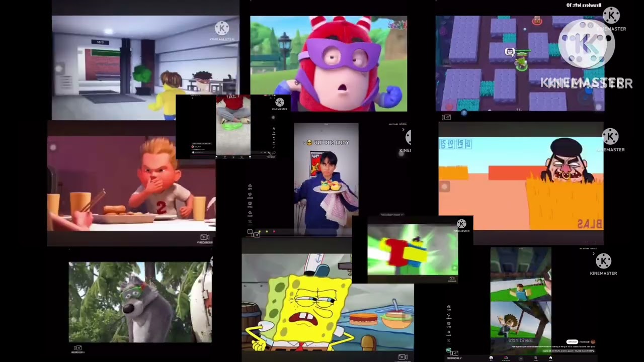Like the Roblox swing short video

[449, 307]
